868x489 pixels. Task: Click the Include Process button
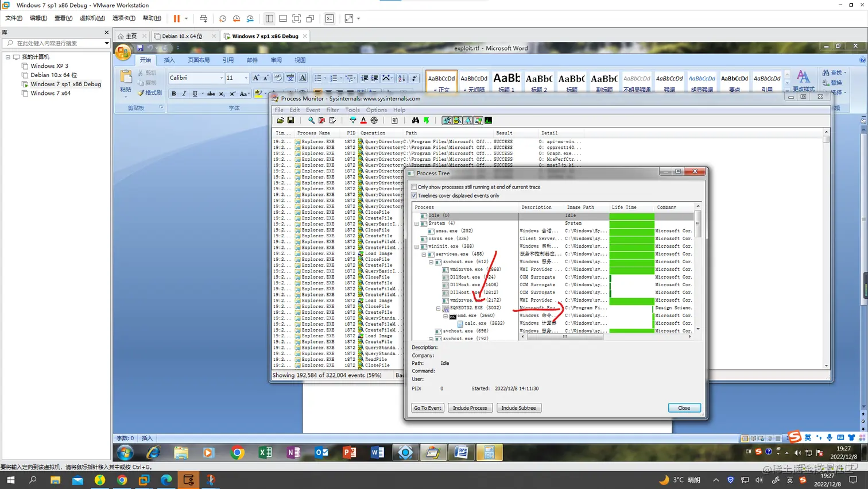[x=470, y=408]
